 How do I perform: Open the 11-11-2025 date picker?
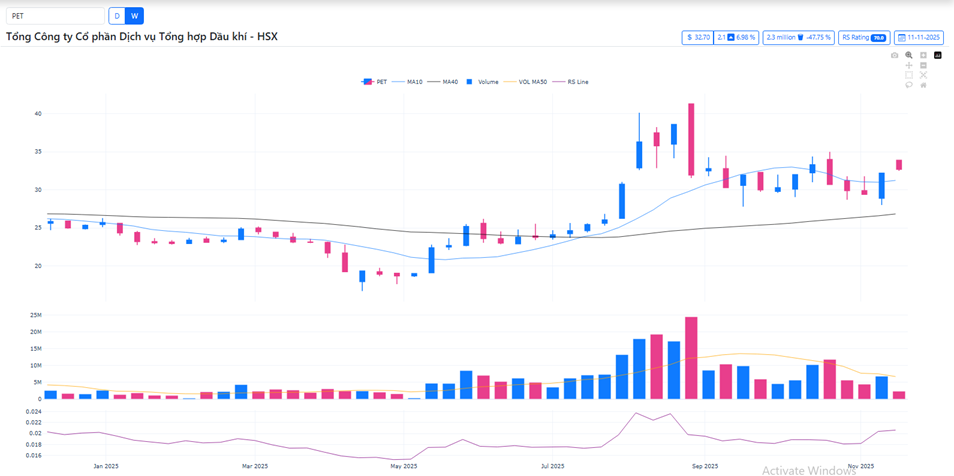point(919,37)
